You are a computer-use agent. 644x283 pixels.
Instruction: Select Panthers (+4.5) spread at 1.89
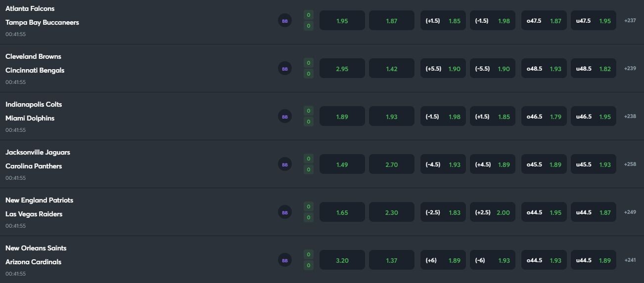(x=493, y=164)
